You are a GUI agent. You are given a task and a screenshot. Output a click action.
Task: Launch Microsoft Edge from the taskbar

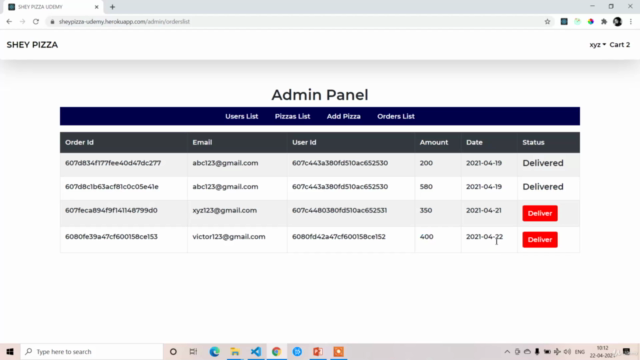214,351
